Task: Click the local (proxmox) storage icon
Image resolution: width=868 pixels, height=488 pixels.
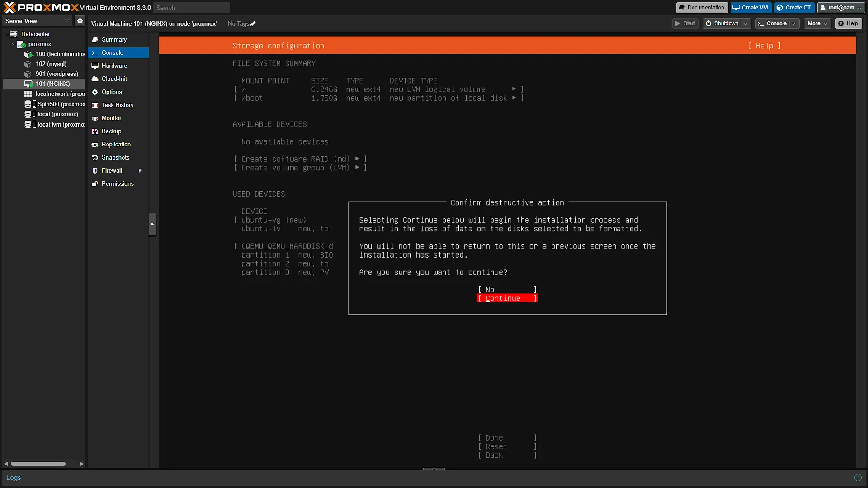Action: click(x=30, y=114)
